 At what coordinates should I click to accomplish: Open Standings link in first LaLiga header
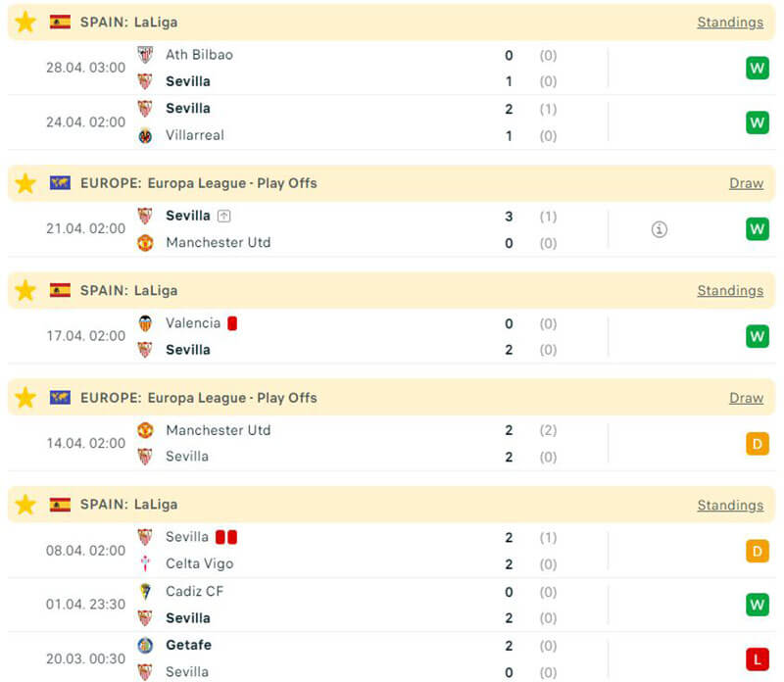point(730,22)
